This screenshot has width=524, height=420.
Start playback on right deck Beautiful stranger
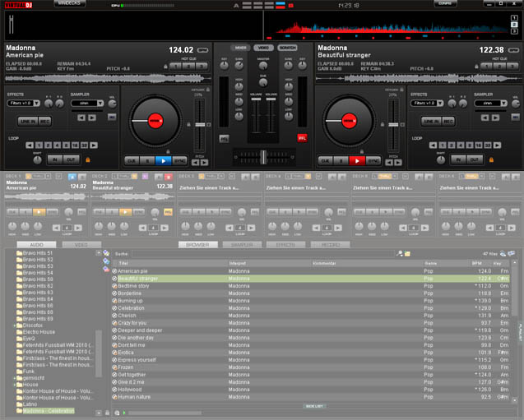pyautogui.click(x=357, y=161)
